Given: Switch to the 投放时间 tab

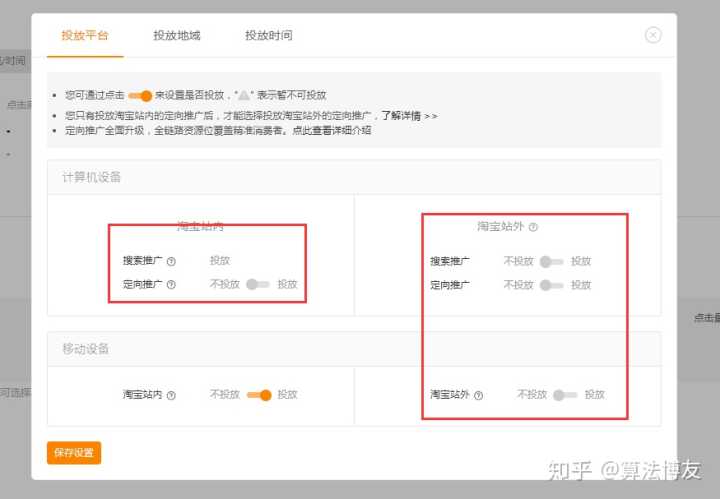Looking at the screenshot, I should [x=269, y=36].
